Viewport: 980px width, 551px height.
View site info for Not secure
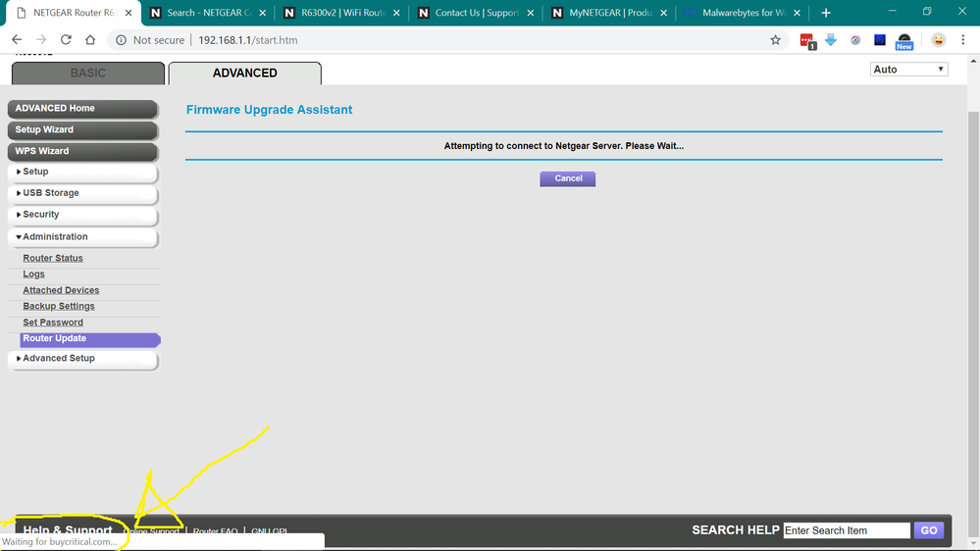pos(150,40)
